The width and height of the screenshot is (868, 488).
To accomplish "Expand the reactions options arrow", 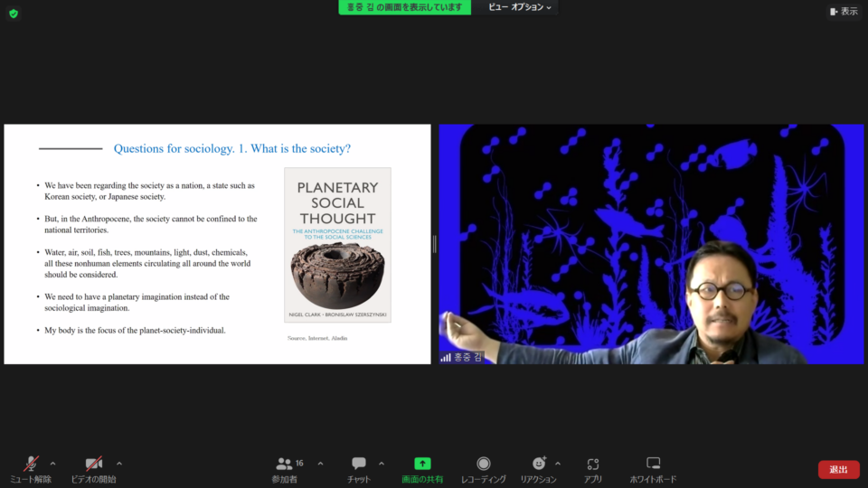I will pyautogui.click(x=558, y=464).
